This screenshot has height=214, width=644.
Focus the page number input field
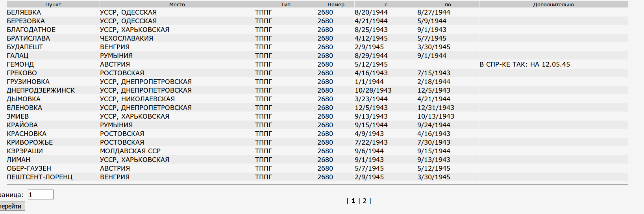[x=41, y=195]
